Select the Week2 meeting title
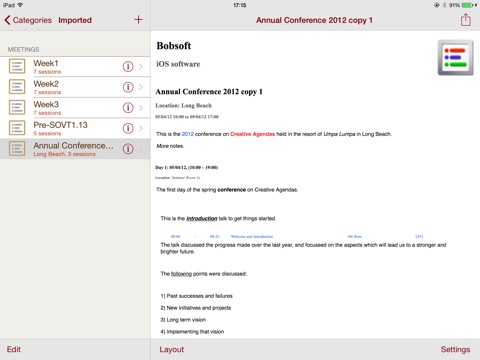This screenshot has width=480, height=360. [46, 84]
